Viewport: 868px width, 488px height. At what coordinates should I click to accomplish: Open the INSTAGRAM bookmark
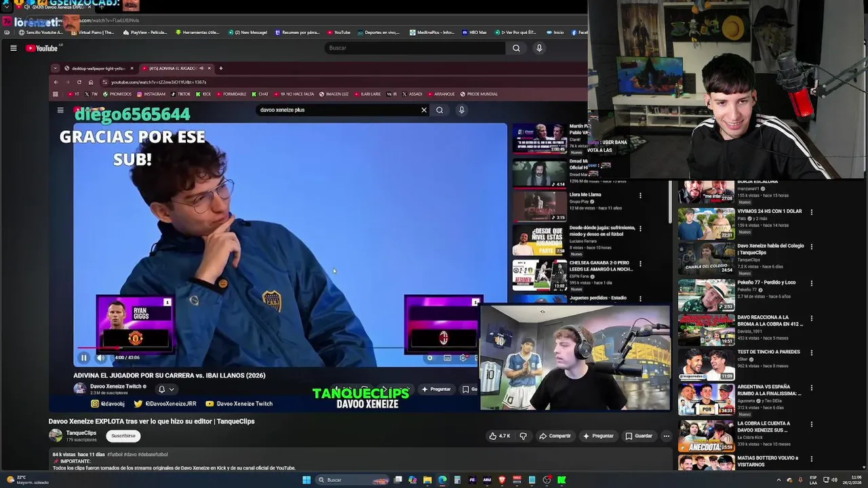tap(151, 94)
